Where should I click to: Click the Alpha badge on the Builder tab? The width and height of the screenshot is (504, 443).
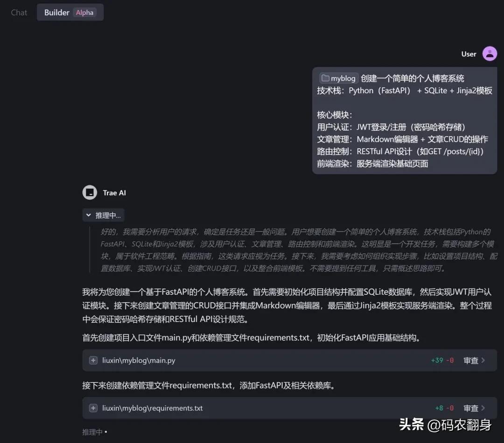(x=84, y=13)
